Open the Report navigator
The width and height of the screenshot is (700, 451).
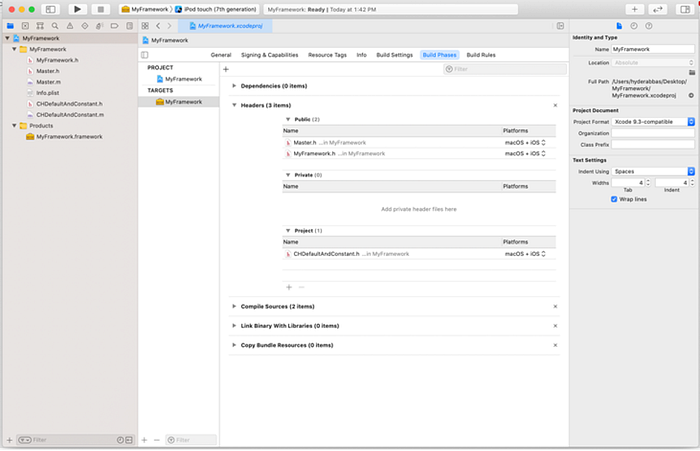pos(129,26)
